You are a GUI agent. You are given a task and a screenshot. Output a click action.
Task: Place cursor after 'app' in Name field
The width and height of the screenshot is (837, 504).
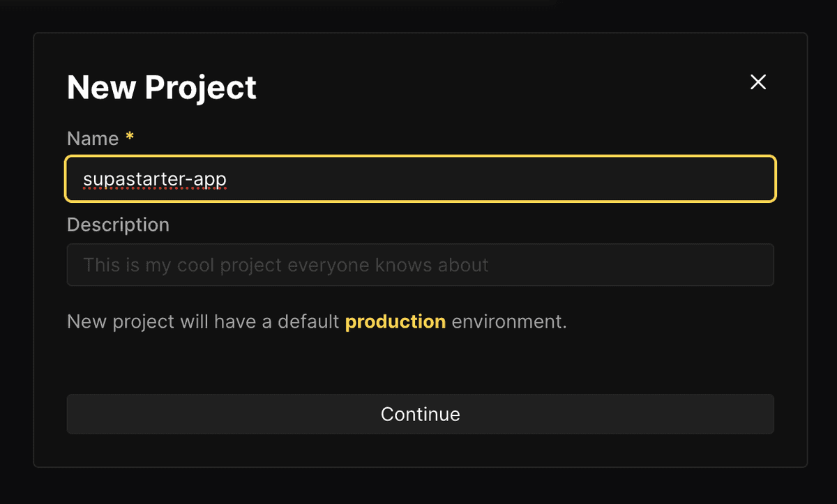pyautogui.click(x=228, y=179)
